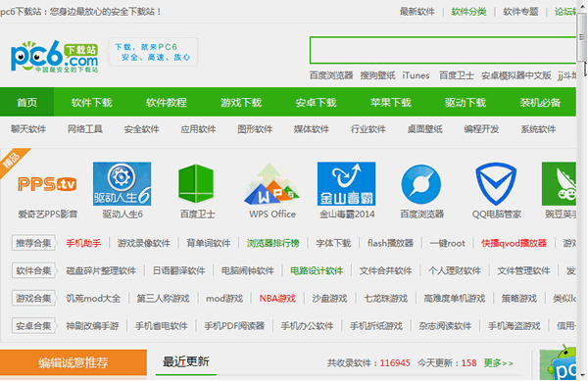Click the scrollbar down arrow
588x381 pixels.
582,375
